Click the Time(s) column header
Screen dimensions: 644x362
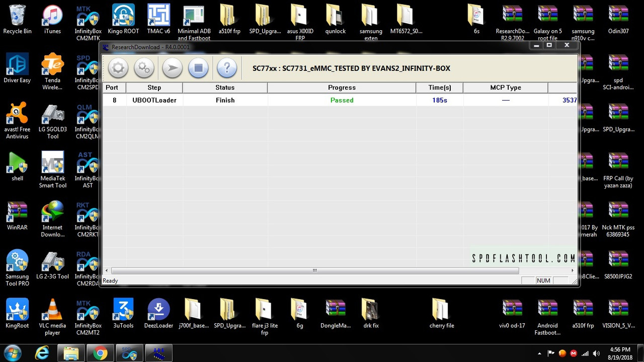coord(440,88)
